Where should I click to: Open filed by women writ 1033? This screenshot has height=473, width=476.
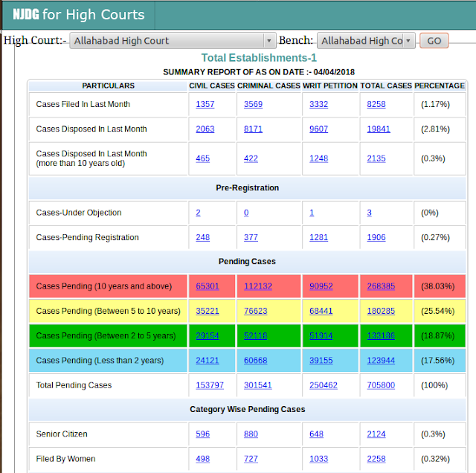tap(318, 459)
